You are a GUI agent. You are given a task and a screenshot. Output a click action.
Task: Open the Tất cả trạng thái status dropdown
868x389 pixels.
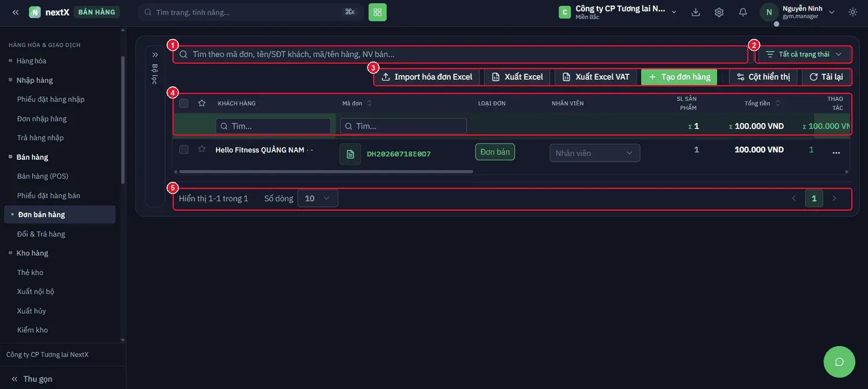pyautogui.click(x=804, y=54)
